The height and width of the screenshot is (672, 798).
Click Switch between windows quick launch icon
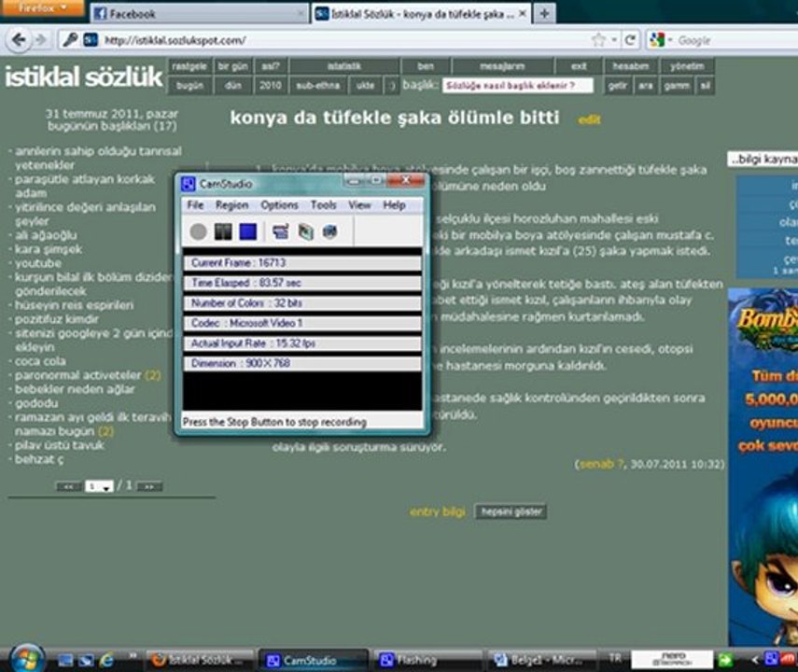pos(86,660)
